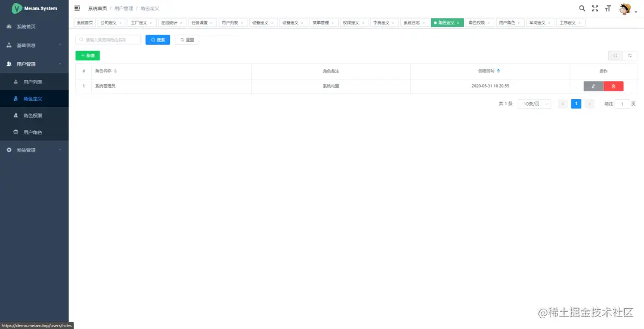Close the 权限定义 tab
Viewport: 644px width, 329px height.
point(363,23)
